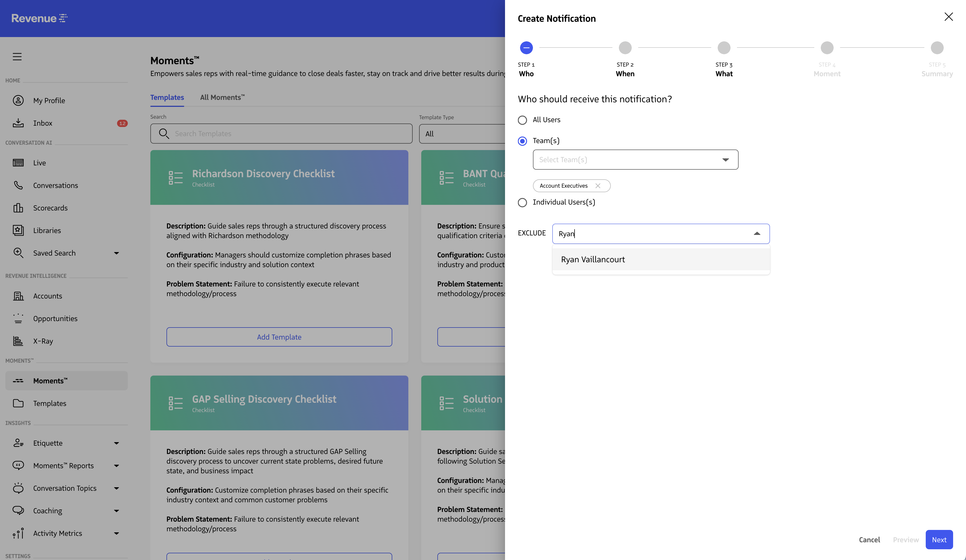
Task: Click the Moments Reports speech bubble icon
Action: (x=18, y=466)
